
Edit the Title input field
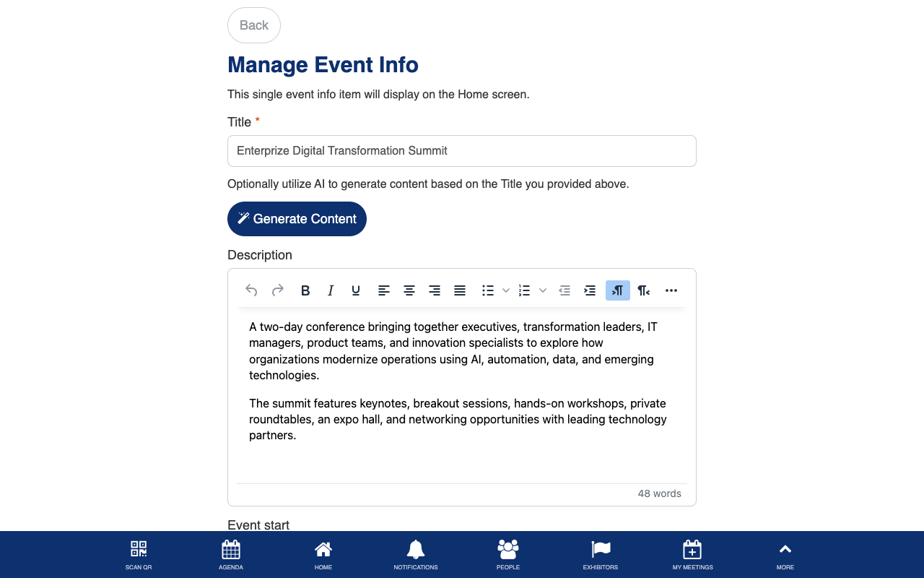462,151
